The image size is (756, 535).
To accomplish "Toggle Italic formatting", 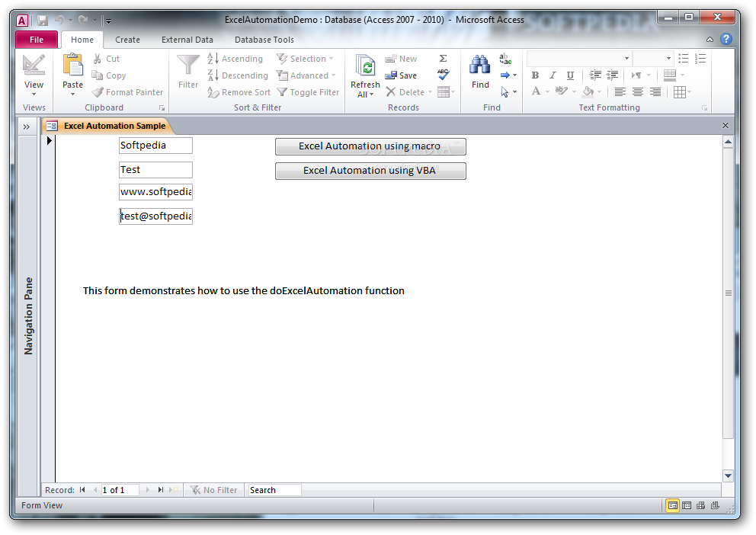I will 553,75.
